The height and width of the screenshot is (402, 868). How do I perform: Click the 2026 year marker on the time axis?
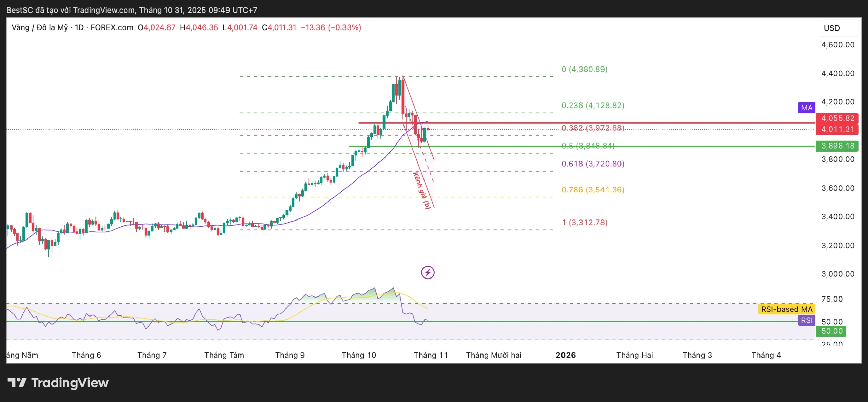[x=566, y=355]
